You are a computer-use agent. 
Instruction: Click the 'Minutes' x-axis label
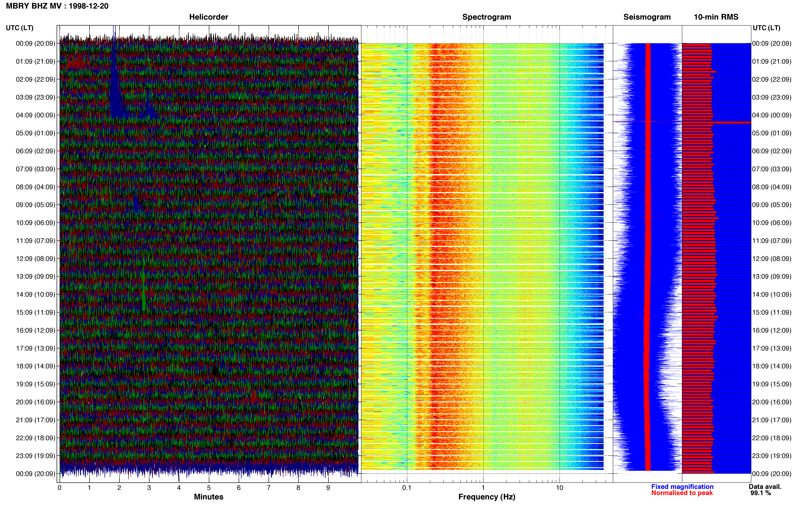(x=209, y=497)
